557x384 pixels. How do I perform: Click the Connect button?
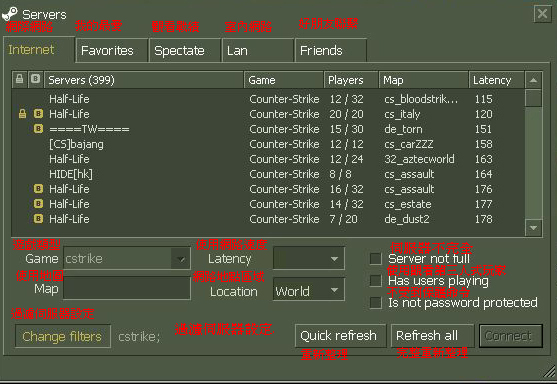pos(510,336)
